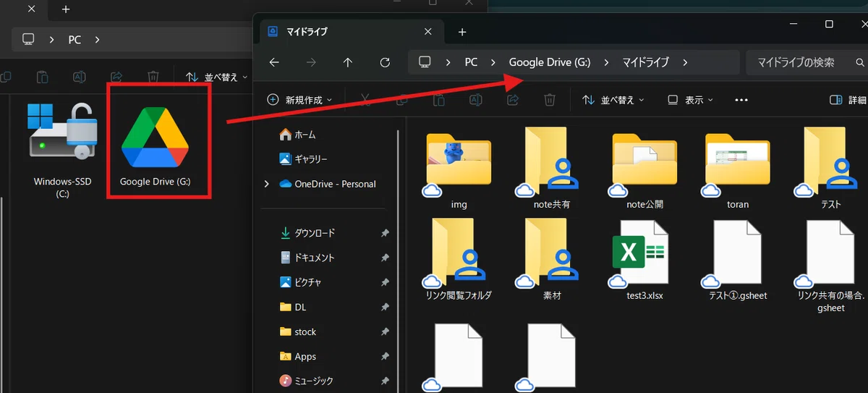
Task: Click the computer icon in マイドライブ address bar
Action: tap(425, 62)
